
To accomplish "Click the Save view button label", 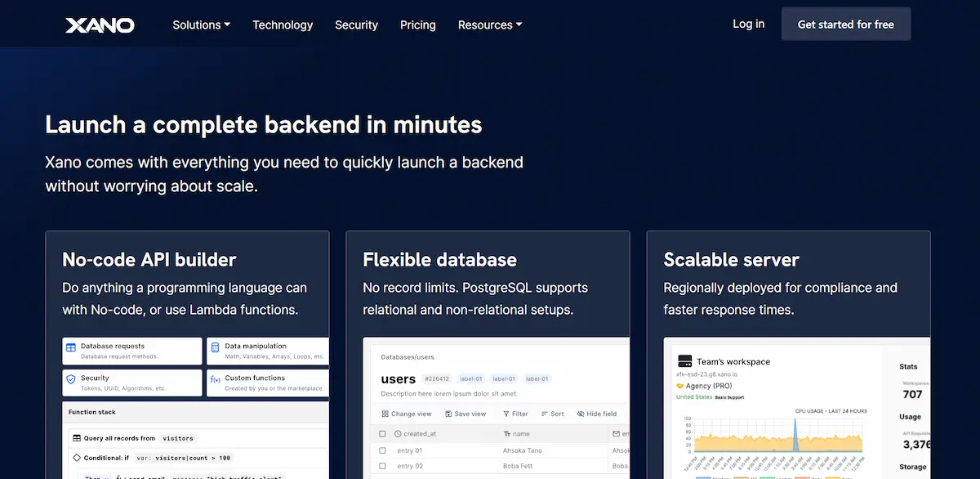I will [470, 414].
